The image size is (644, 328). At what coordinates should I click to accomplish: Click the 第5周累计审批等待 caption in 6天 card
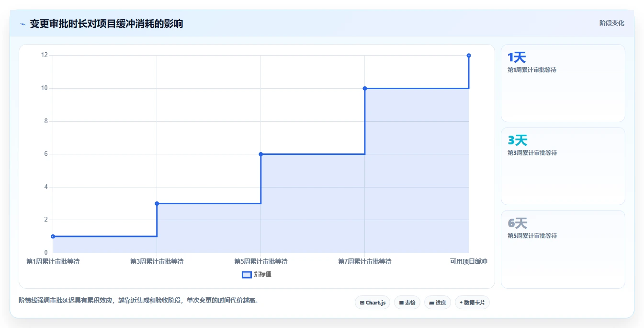[532, 236]
